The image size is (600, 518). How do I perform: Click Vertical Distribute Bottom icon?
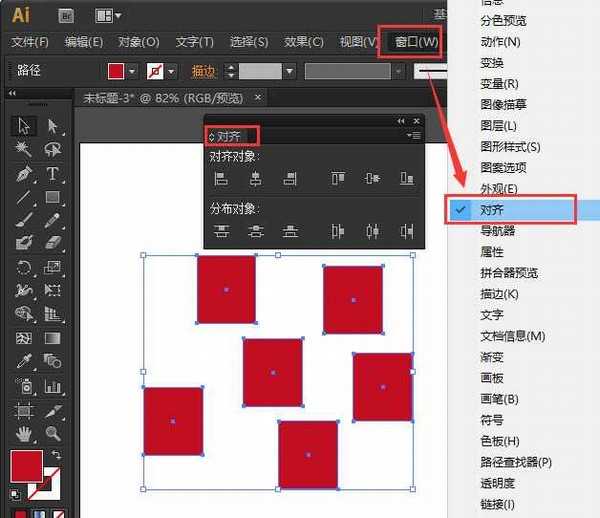point(290,231)
